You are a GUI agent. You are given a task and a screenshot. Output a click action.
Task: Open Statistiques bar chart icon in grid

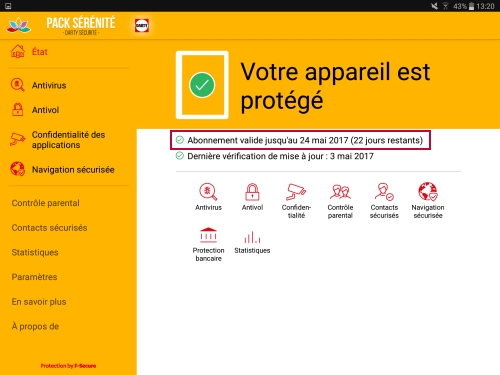click(x=252, y=237)
